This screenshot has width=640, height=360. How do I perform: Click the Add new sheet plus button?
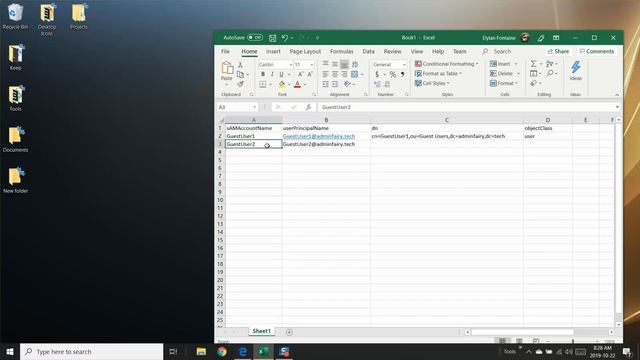(289, 332)
